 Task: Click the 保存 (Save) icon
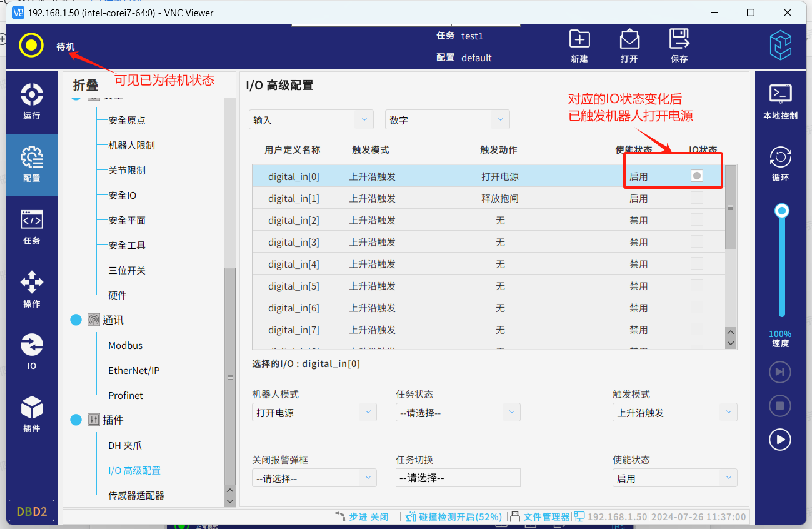click(x=679, y=45)
